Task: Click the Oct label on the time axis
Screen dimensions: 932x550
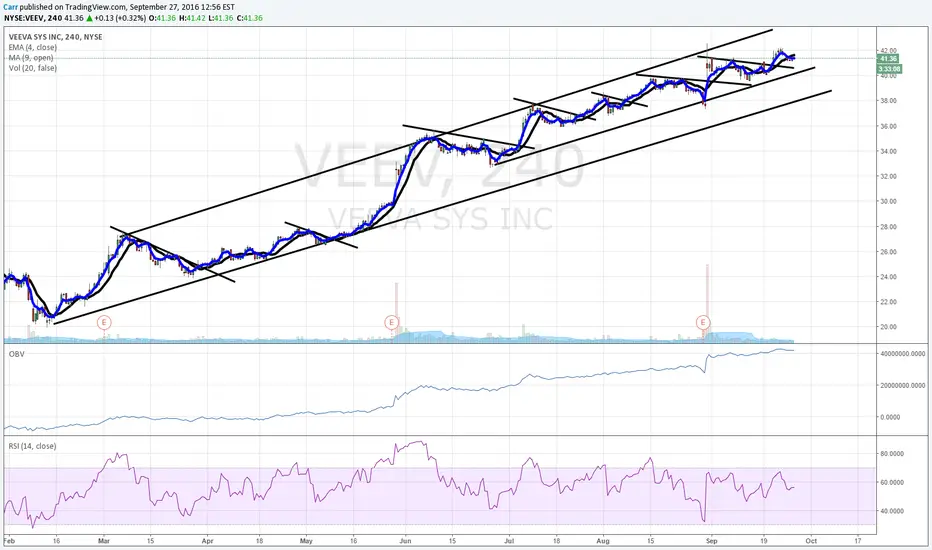Action: [811, 541]
